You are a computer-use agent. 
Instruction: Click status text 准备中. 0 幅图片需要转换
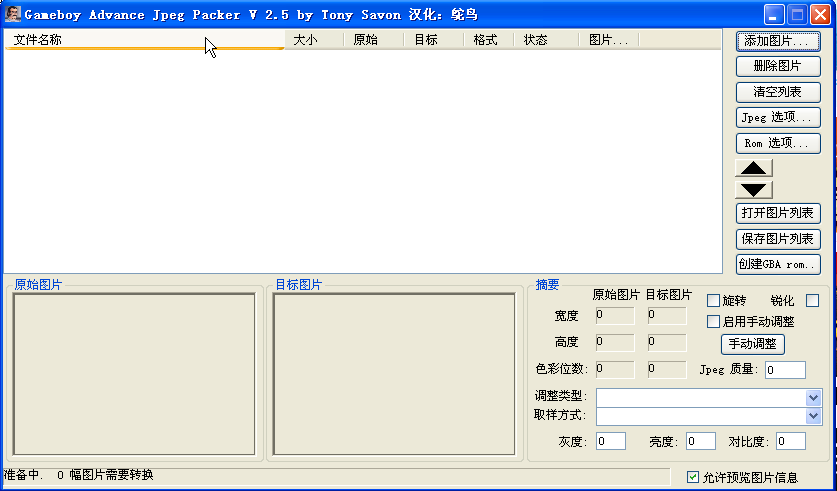[78, 474]
